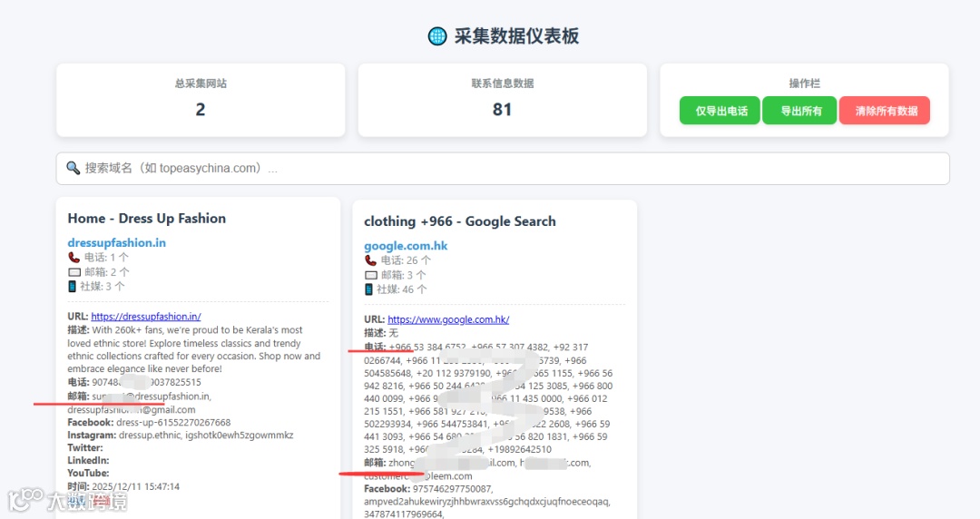
Task: Click the 仅导出电话 export button
Action: 720,111
